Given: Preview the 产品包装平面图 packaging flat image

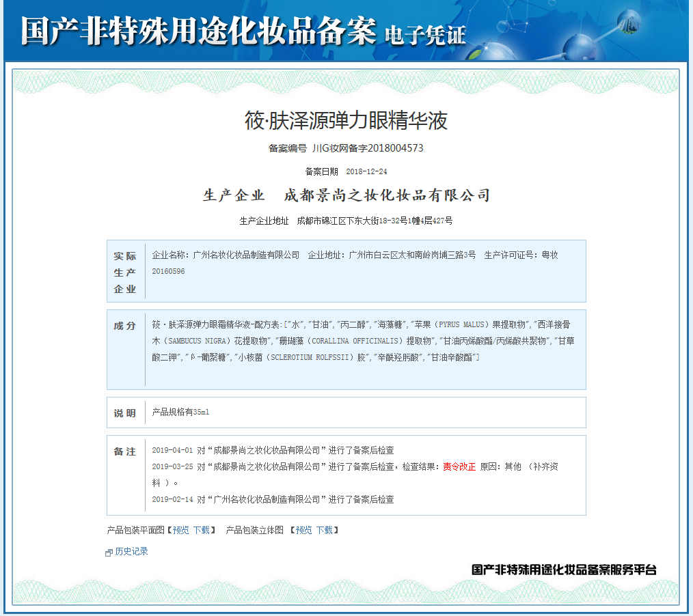Looking at the screenshot, I should [179, 530].
